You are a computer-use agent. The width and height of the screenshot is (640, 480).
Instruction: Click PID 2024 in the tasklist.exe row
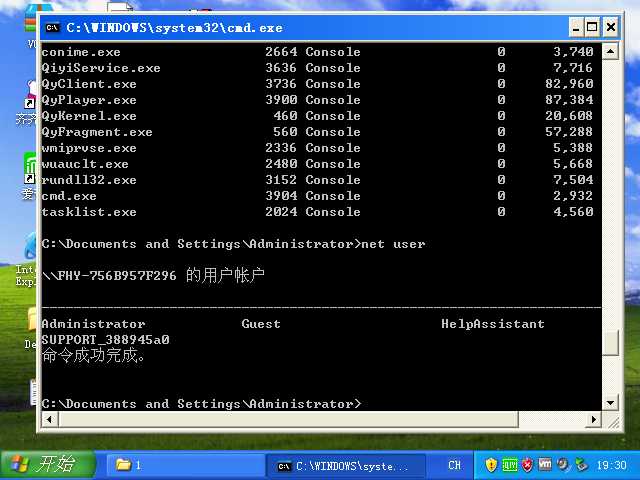pos(281,211)
